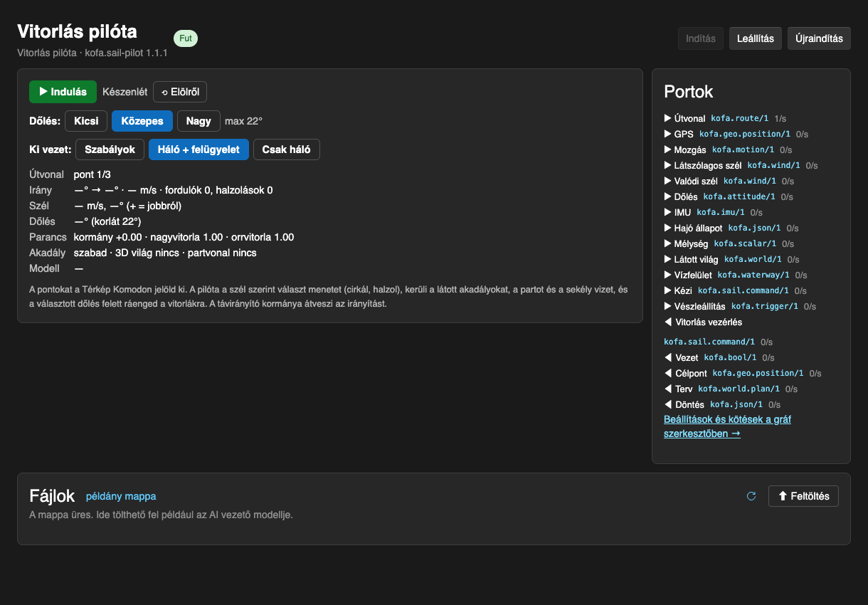Choose the Közepes heel option

click(x=142, y=121)
